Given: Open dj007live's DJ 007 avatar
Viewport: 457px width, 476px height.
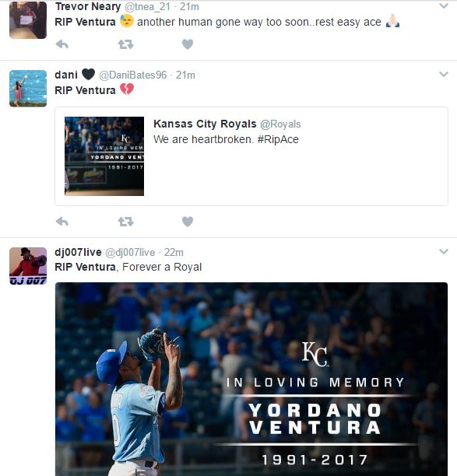Looking at the screenshot, I should click(x=28, y=266).
